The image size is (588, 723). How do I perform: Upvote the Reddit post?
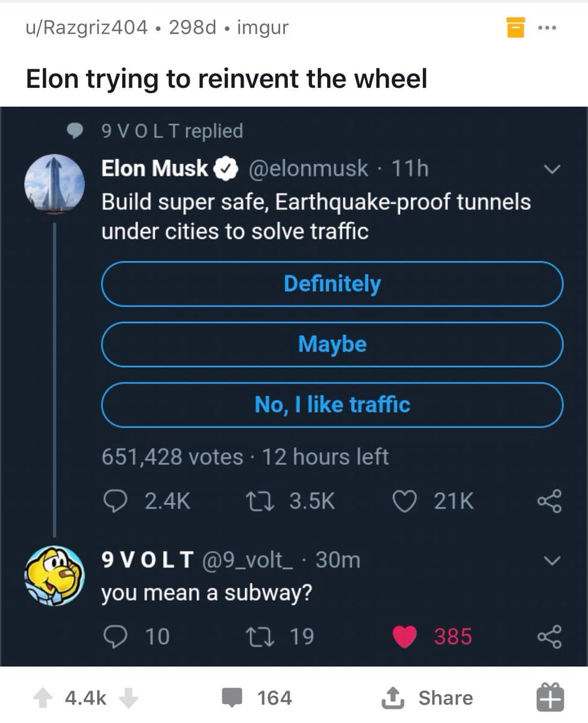[42, 698]
